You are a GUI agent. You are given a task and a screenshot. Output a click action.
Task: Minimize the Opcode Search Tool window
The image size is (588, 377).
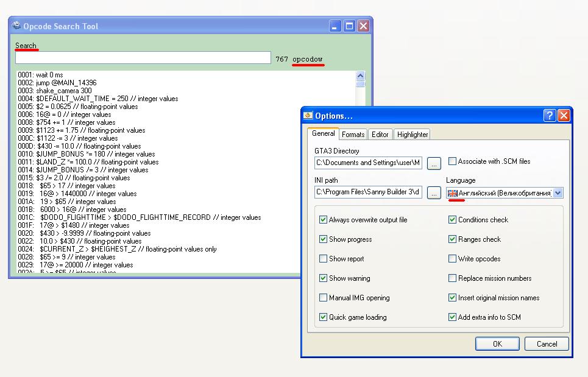pos(336,26)
